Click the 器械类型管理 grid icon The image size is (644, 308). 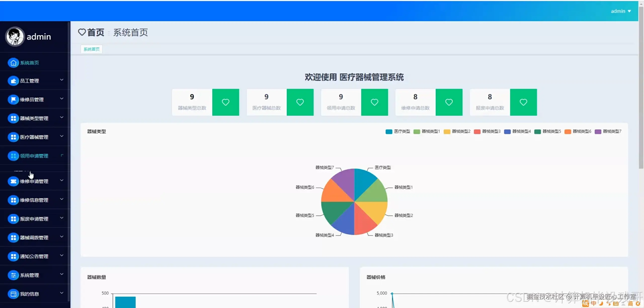coord(13,118)
